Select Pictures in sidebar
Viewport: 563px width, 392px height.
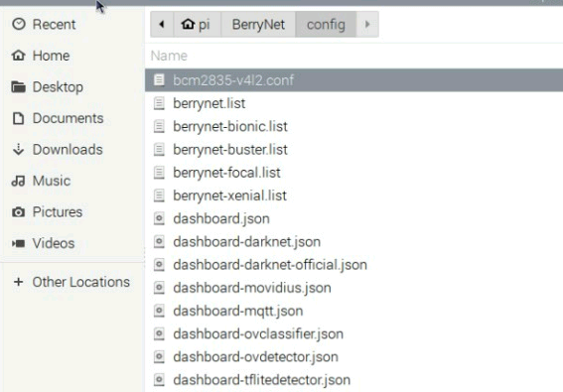pyautogui.click(x=71, y=211)
